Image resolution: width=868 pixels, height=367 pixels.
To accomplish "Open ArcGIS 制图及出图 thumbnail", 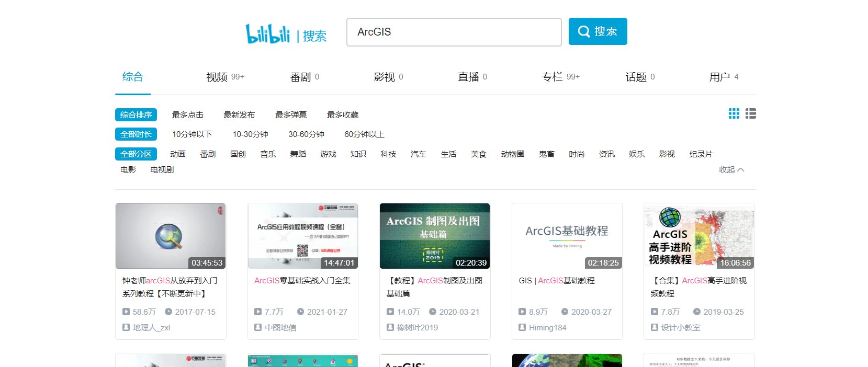I will click(x=435, y=236).
